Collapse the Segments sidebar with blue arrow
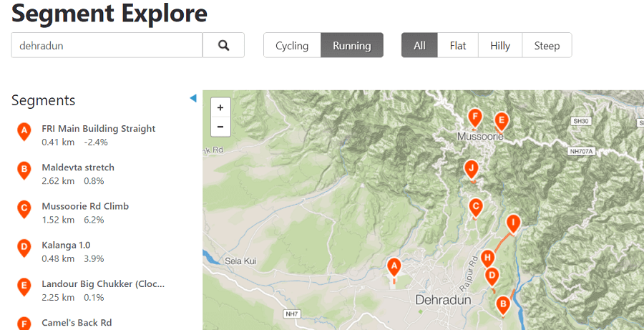 (193, 98)
